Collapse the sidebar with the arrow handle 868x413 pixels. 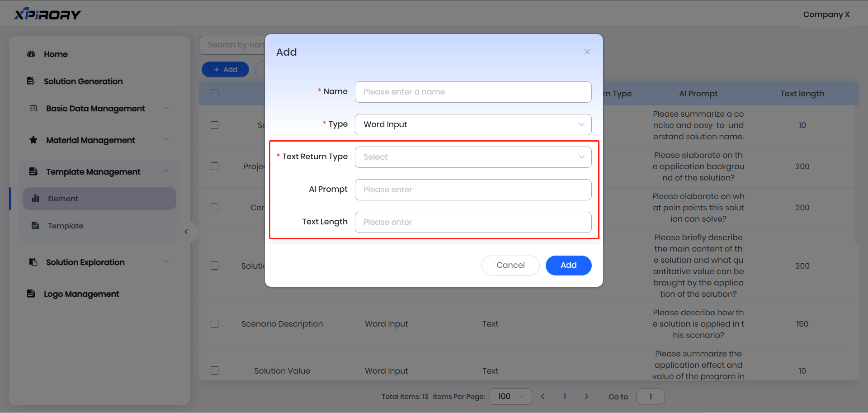(186, 232)
